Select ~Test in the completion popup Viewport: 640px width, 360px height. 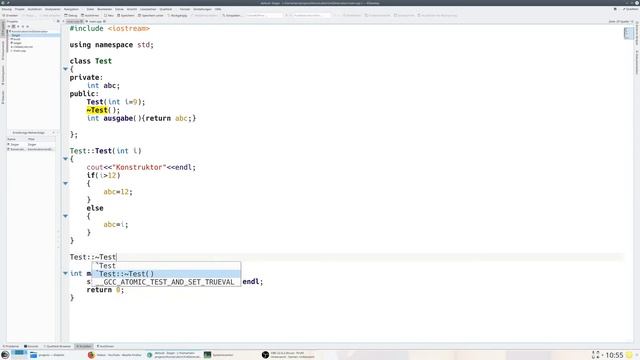166,266
